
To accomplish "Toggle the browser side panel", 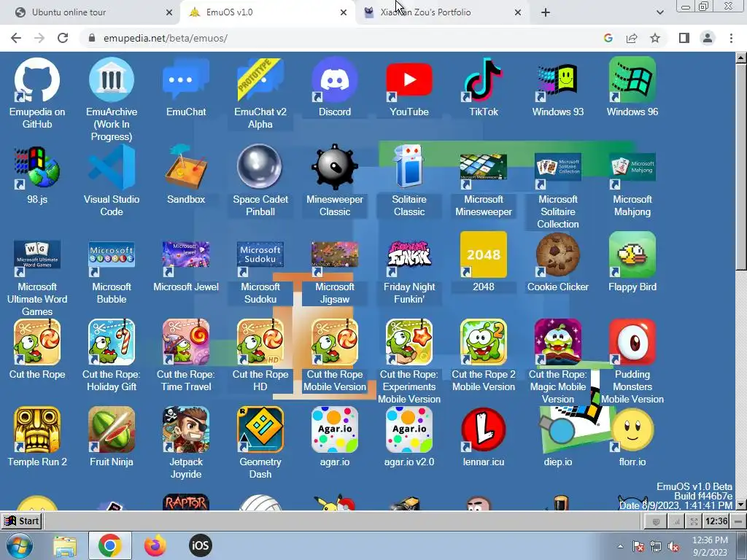I will [684, 38].
